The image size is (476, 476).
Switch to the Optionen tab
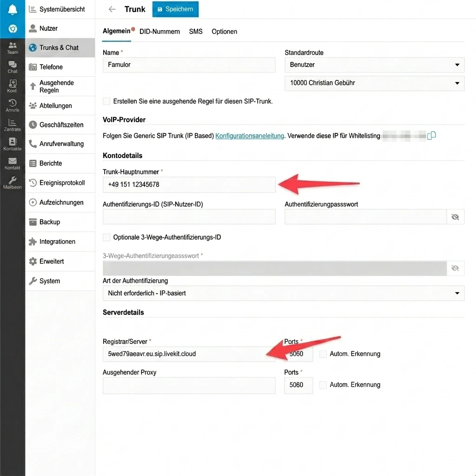point(225,32)
